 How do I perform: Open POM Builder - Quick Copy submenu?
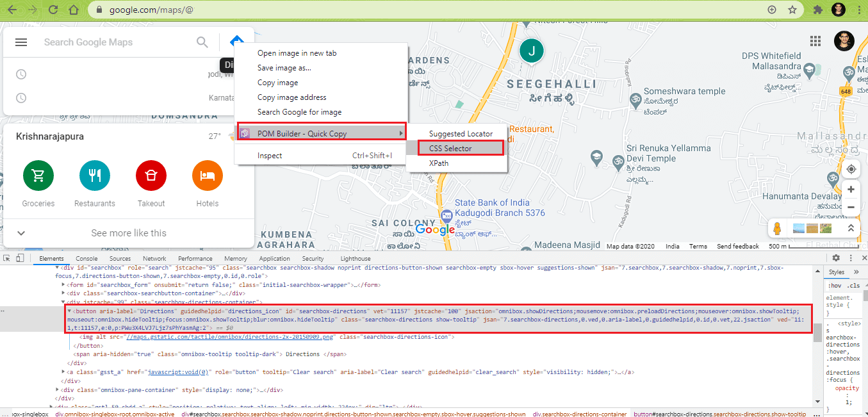click(322, 133)
